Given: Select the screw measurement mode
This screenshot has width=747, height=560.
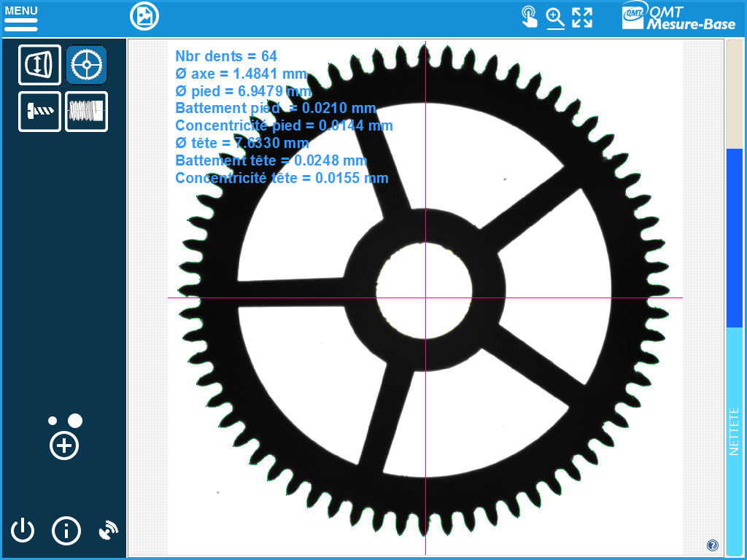Looking at the screenshot, I should click(x=39, y=112).
